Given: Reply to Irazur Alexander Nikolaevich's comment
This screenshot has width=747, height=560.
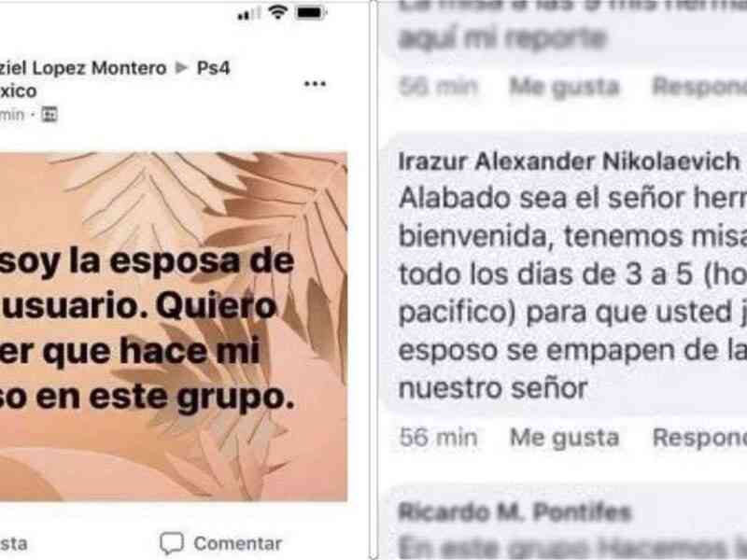Looking at the screenshot, I should click(699, 437).
